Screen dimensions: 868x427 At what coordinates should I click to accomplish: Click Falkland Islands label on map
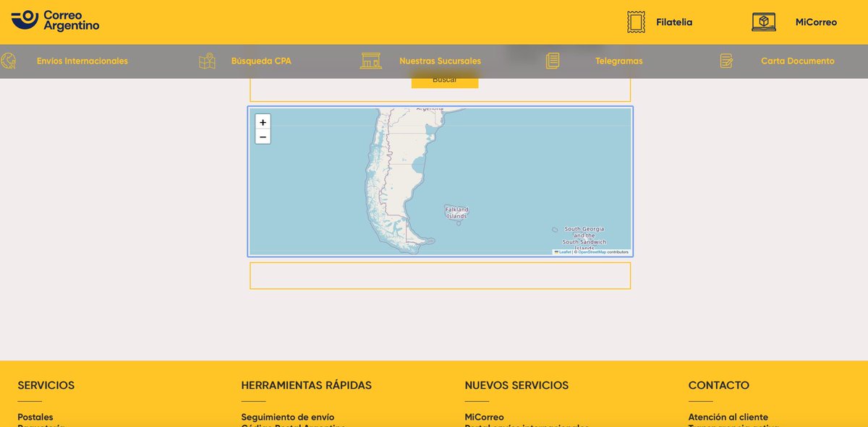pyautogui.click(x=456, y=212)
